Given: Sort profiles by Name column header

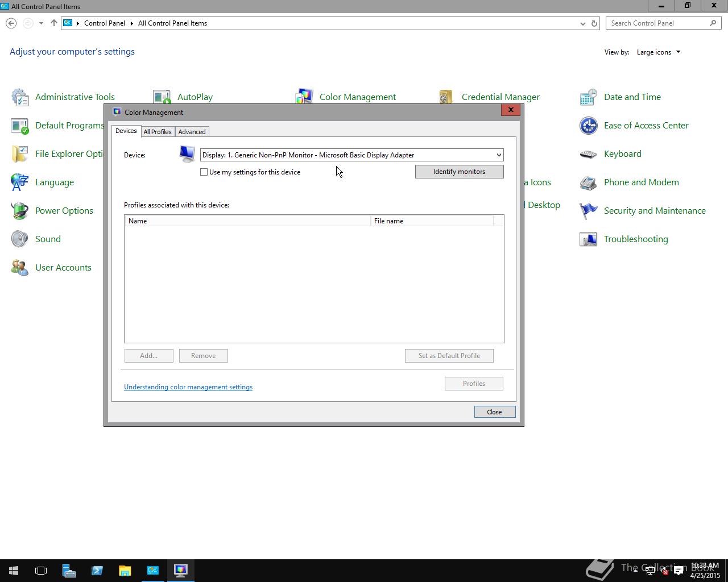Looking at the screenshot, I should click(248, 221).
